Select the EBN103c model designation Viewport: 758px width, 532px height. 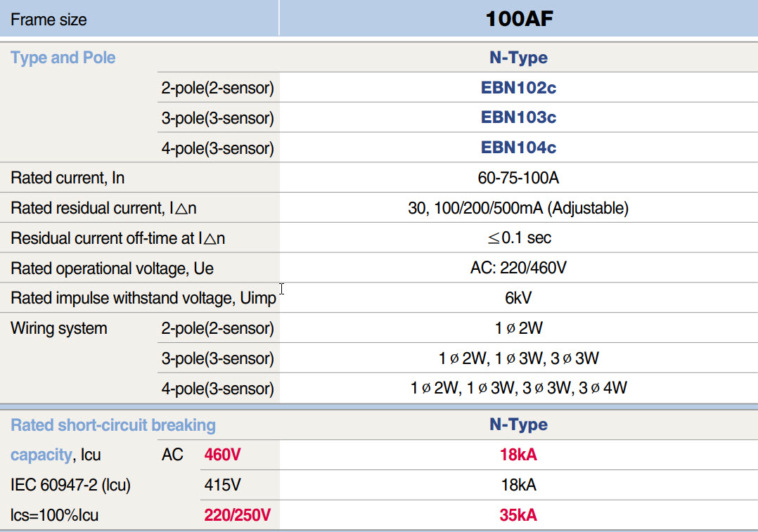[518, 117]
